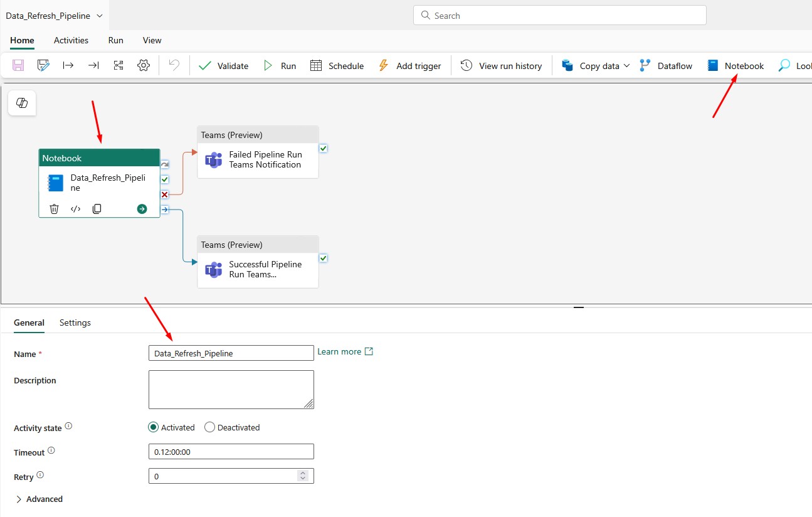Open the Copy data dropdown arrow
This screenshot has width=812, height=517.
(x=626, y=66)
